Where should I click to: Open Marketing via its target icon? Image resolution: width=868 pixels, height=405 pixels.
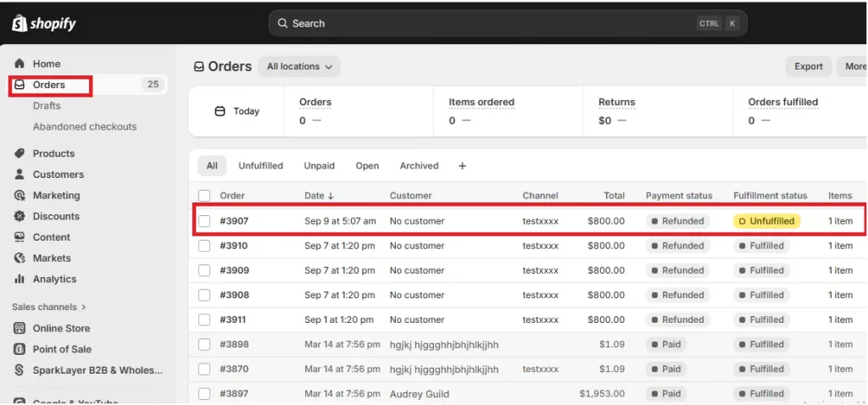click(19, 196)
